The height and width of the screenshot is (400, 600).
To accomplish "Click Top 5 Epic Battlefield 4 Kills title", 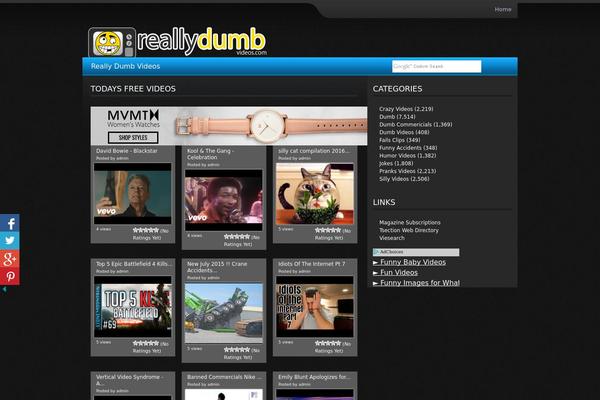I will [134, 264].
